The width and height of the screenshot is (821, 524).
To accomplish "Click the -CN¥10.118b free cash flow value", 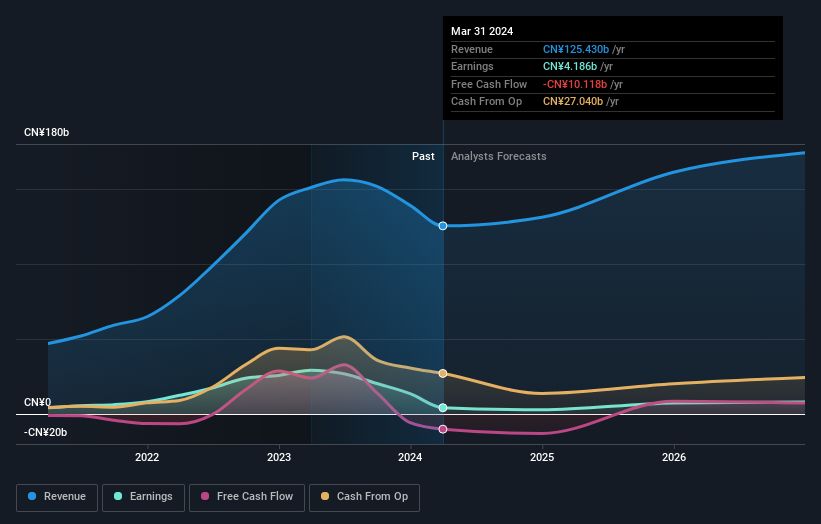I will pyautogui.click(x=575, y=84).
